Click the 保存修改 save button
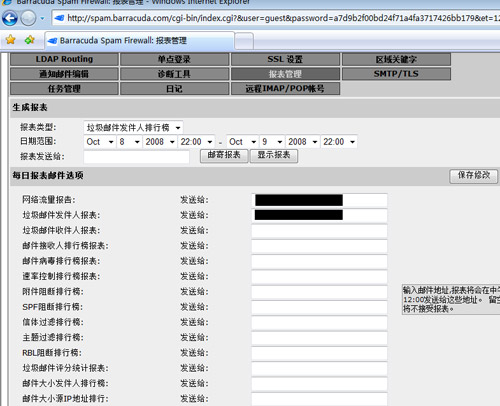Image resolution: width=500 pixels, height=406 pixels. click(x=474, y=176)
